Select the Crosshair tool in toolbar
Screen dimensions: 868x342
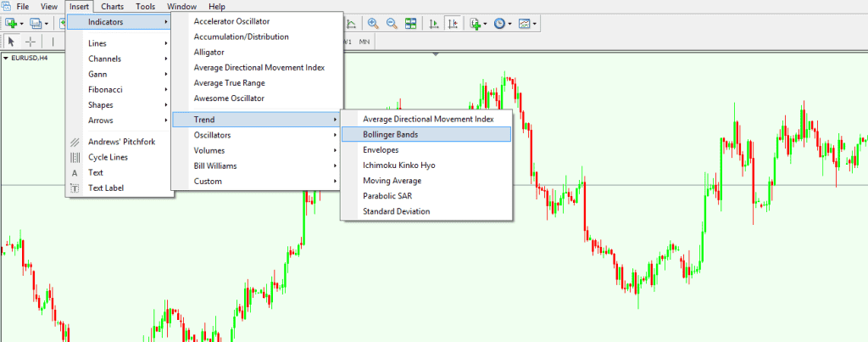point(31,41)
